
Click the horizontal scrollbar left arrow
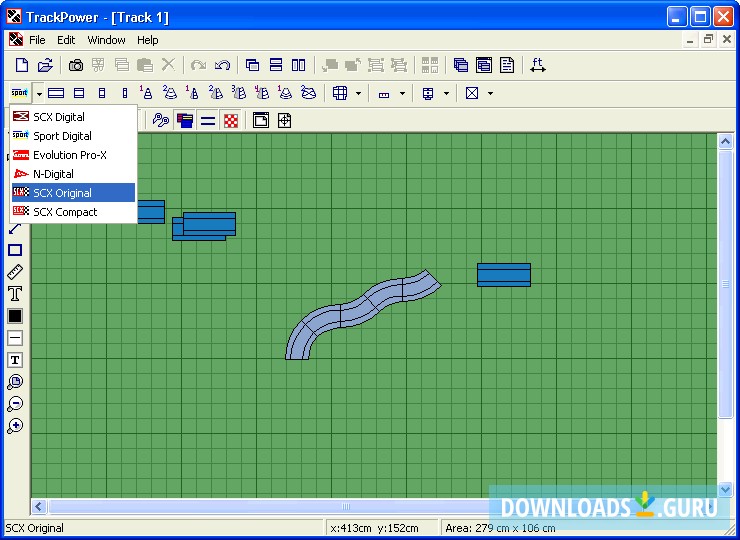point(39,506)
